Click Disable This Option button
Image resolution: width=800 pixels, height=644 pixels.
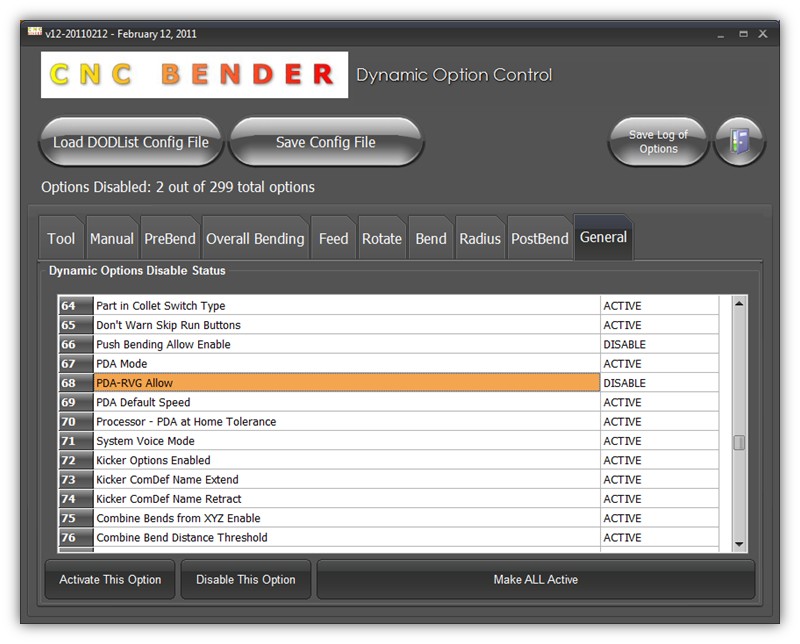(x=246, y=580)
